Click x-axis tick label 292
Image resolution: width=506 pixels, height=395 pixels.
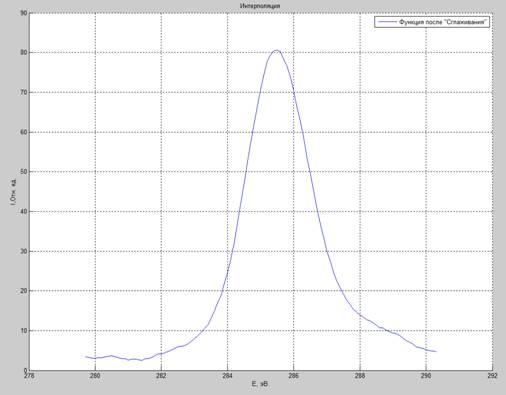click(x=492, y=376)
